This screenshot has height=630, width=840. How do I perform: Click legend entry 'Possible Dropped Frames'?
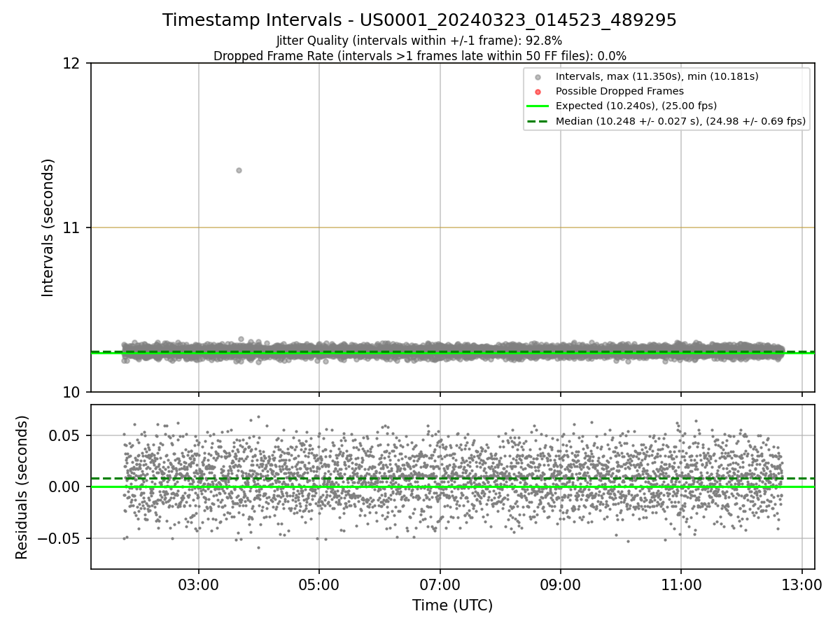coord(619,91)
